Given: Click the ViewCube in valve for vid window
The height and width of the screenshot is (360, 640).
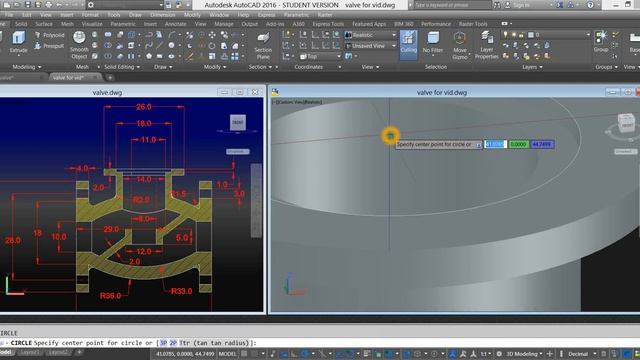Looking at the screenshot, I should tap(626, 124).
